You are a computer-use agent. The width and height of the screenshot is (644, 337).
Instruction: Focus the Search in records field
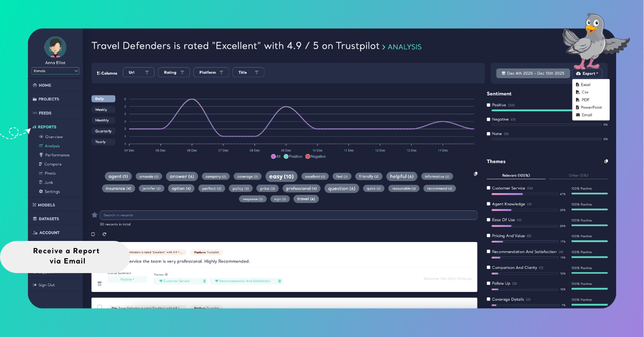288,215
